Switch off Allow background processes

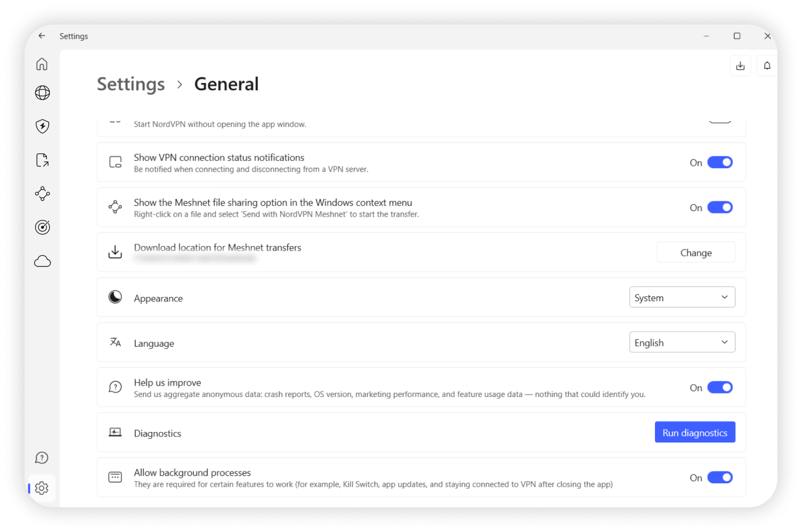coord(720,477)
